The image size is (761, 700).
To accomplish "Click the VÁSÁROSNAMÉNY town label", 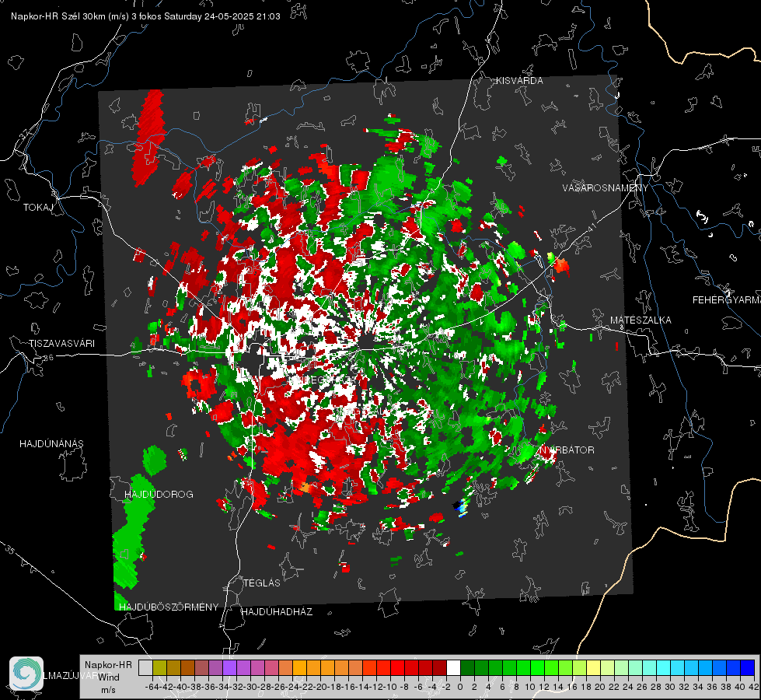I will [606, 188].
